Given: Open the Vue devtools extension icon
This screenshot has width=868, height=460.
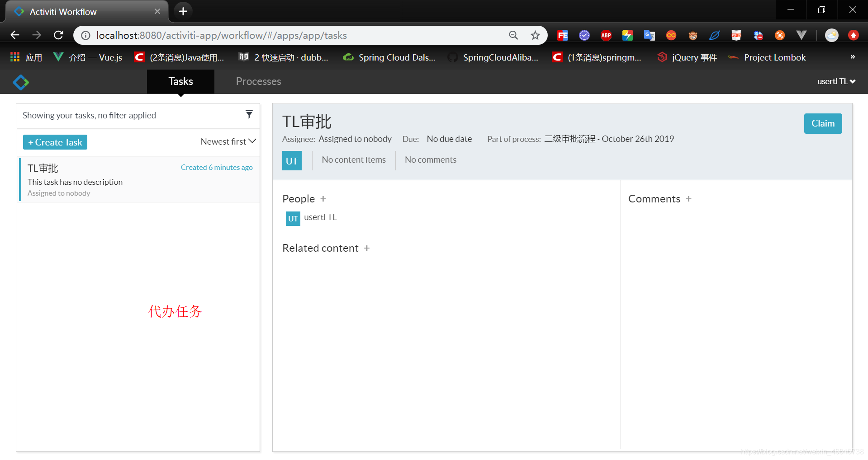Looking at the screenshot, I should pos(801,35).
